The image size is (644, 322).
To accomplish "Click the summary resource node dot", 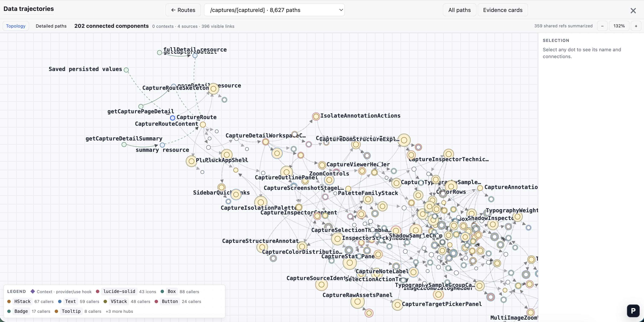I will point(162,145).
